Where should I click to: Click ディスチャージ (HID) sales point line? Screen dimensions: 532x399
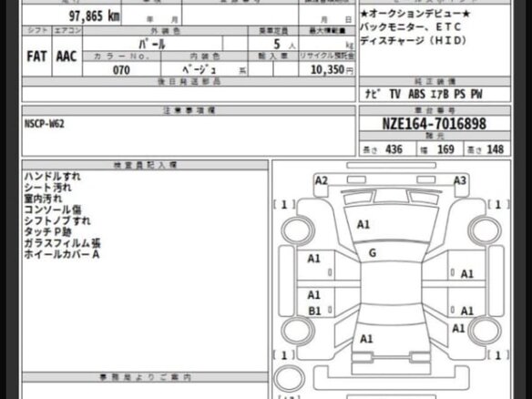pyautogui.click(x=414, y=41)
